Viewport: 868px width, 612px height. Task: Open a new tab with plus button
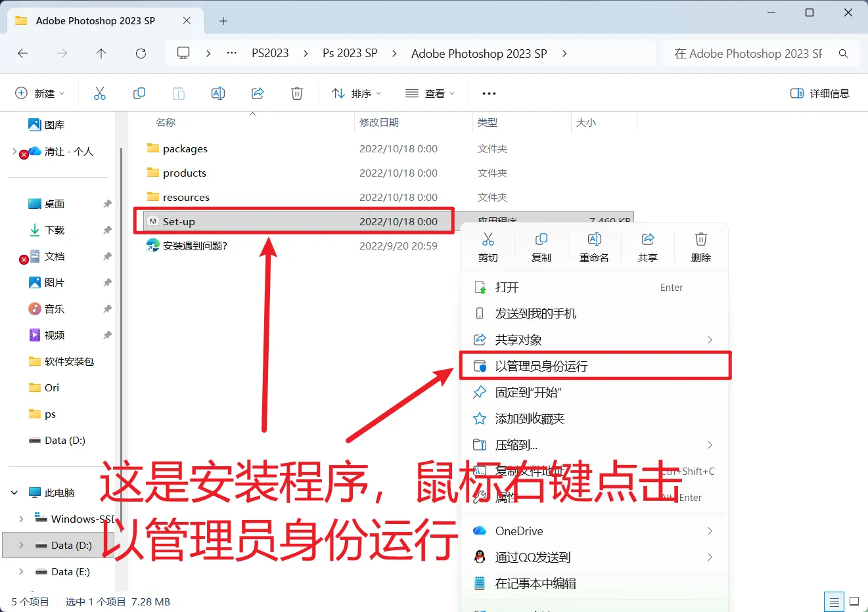223,21
